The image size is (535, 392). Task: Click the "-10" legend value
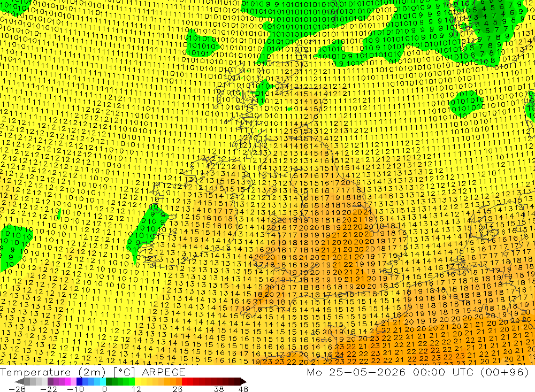point(75,389)
